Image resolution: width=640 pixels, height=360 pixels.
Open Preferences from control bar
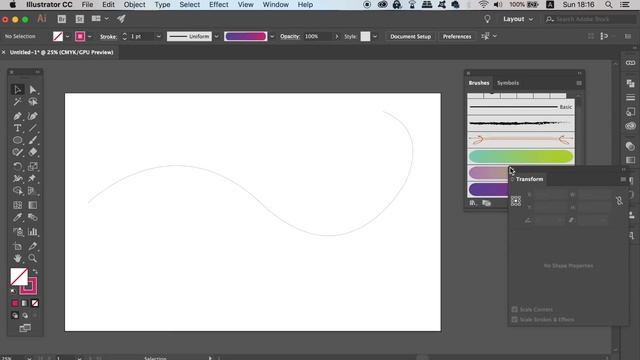tap(457, 36)
